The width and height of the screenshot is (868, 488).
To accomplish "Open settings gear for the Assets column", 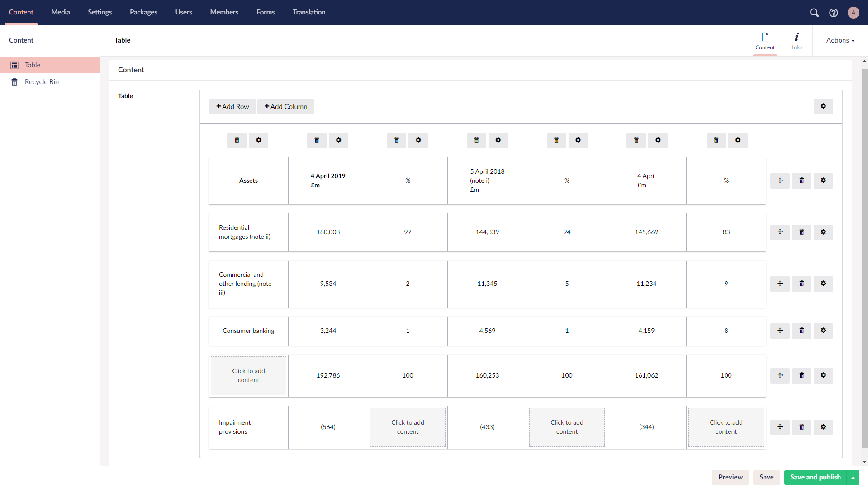I will pyautogui.click(x=259, y=140).
